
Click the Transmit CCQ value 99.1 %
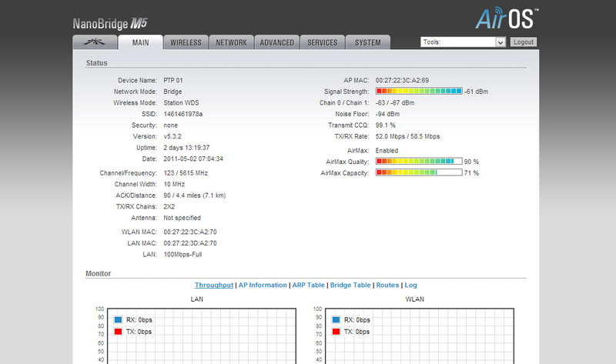386,125
